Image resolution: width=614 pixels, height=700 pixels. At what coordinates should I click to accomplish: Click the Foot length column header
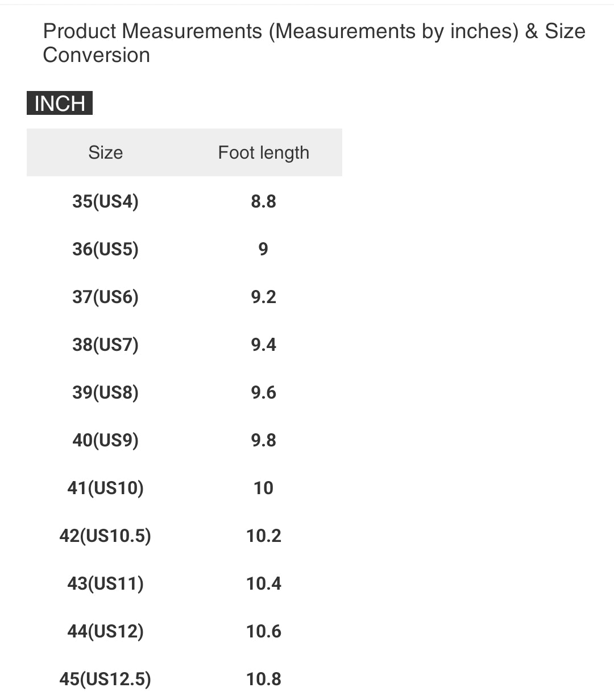tap(263, 152)
